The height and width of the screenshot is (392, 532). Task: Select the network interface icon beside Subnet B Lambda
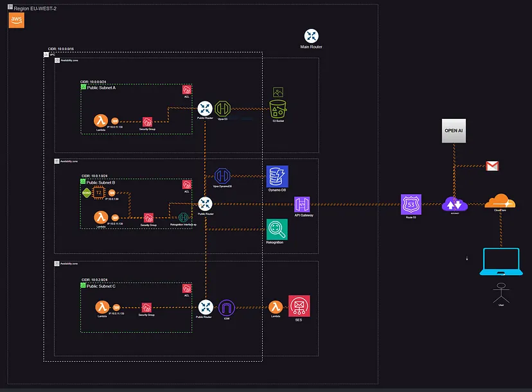point(116,218)
